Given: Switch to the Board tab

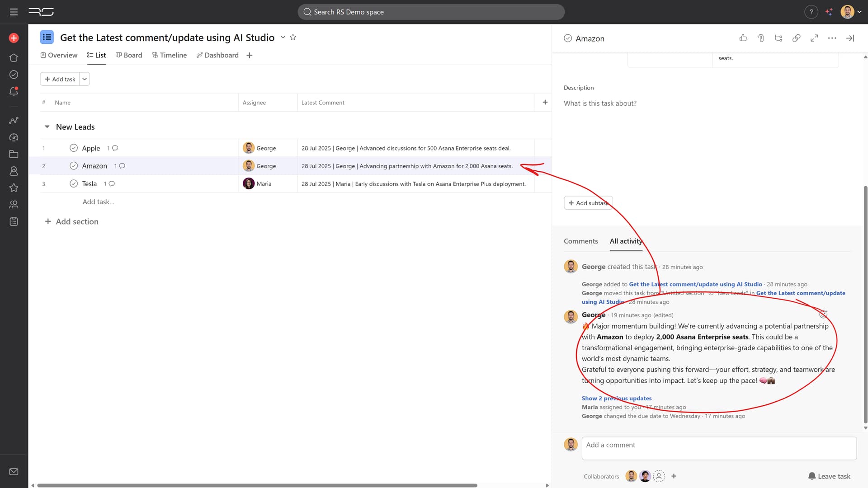Looking at the screenshot, I should 129,55.
